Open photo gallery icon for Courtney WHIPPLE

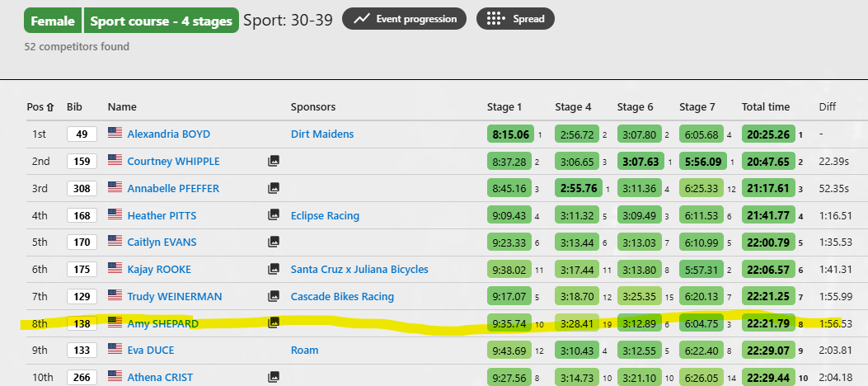tap(273, 161)
